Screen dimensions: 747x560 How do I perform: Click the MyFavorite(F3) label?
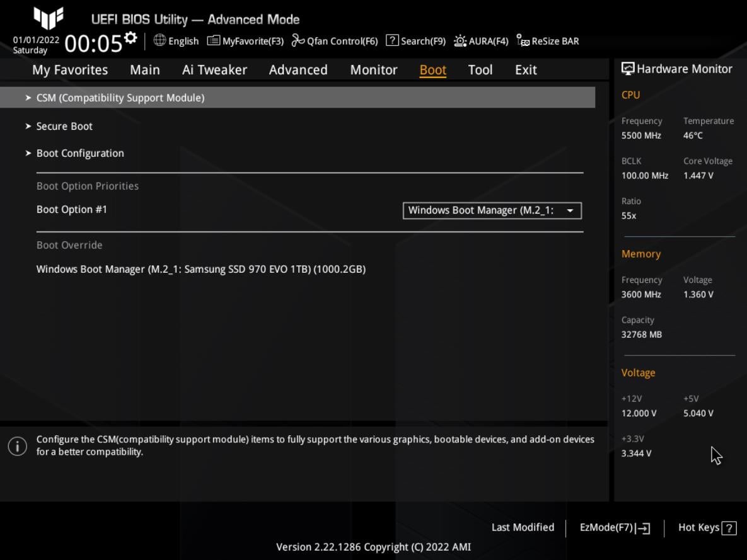[x=253, y=42]
